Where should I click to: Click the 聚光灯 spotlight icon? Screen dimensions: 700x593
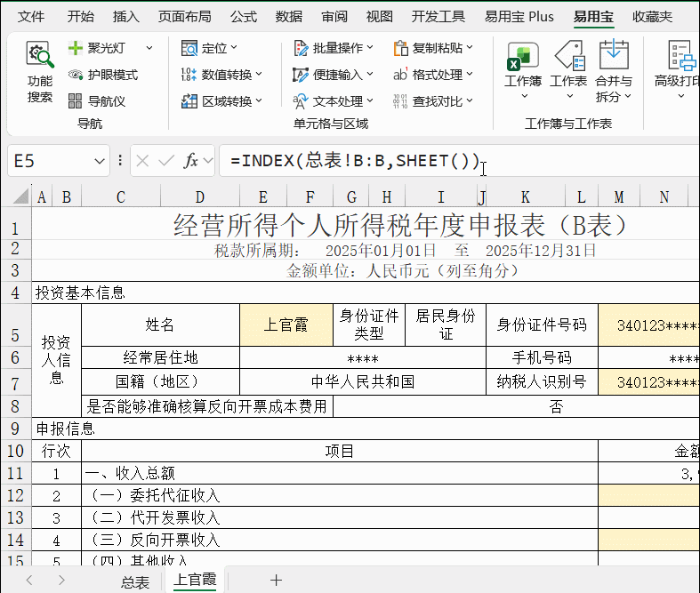click(x=76, y=48)
